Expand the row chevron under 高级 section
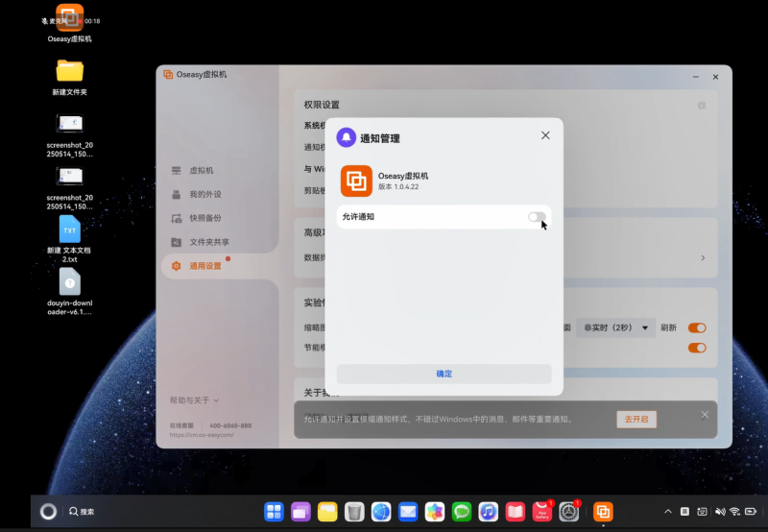Image resolution: width=768 pixels, height=532 pixels. 703,257
